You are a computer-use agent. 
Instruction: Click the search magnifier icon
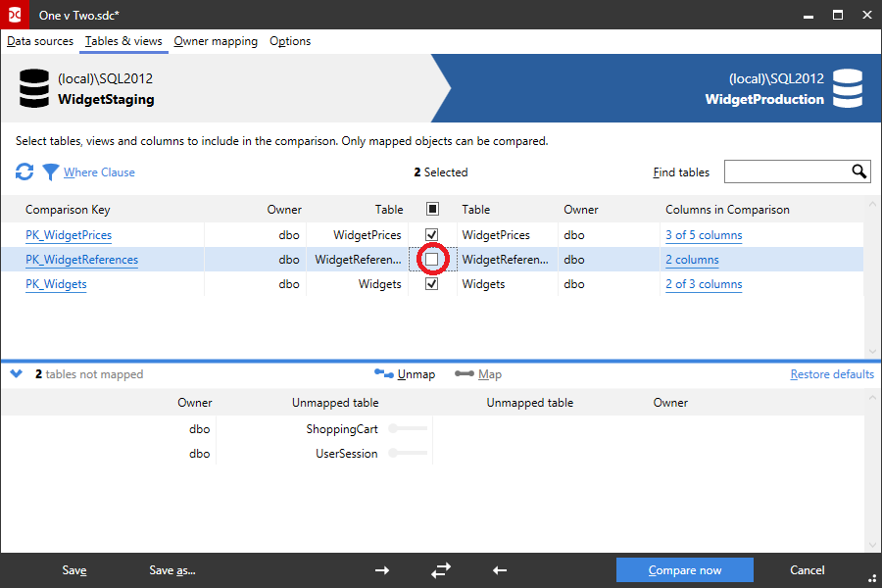pos(859,171)
